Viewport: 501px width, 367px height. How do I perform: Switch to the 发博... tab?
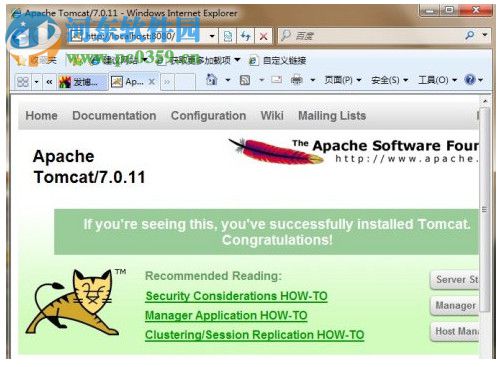coord(82,81)
